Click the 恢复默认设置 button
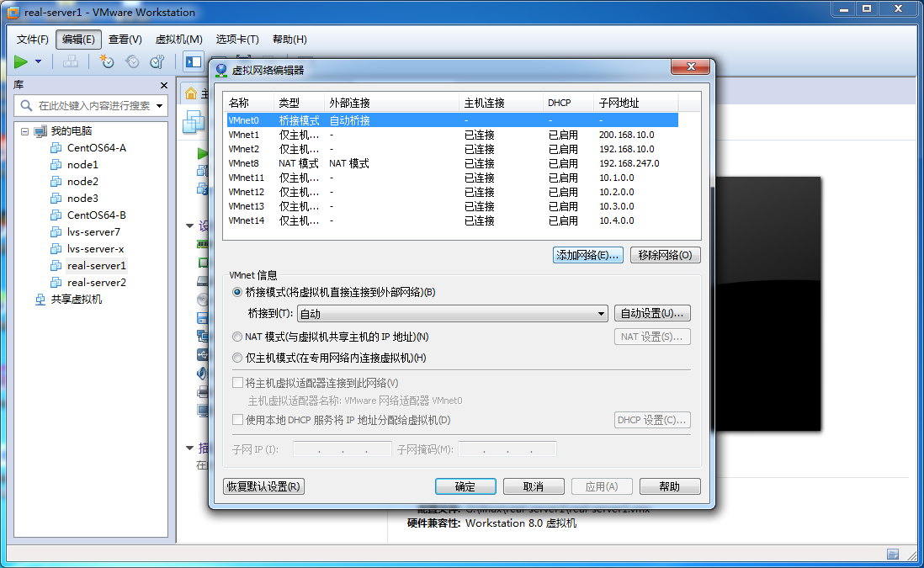Viewport: 924px width, 568px height. tap(263, 486)
